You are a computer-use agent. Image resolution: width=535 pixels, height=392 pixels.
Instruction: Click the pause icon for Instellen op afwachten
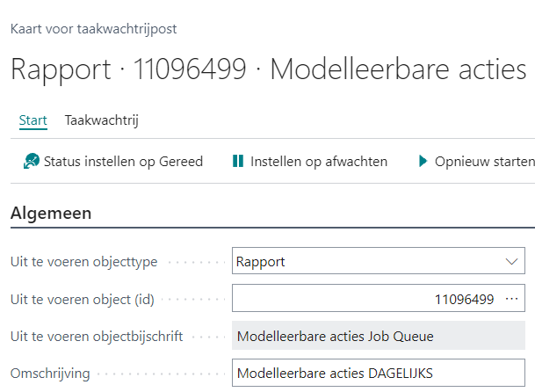pos(237,161)
